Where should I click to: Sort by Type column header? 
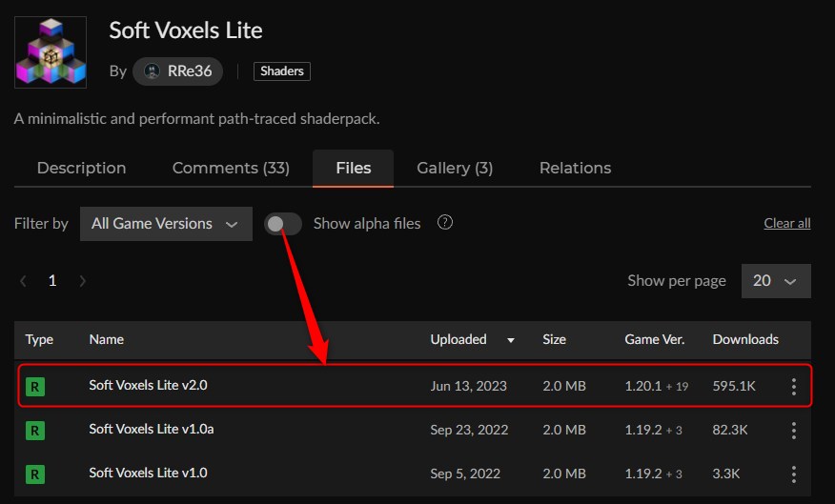pos(39,339)
